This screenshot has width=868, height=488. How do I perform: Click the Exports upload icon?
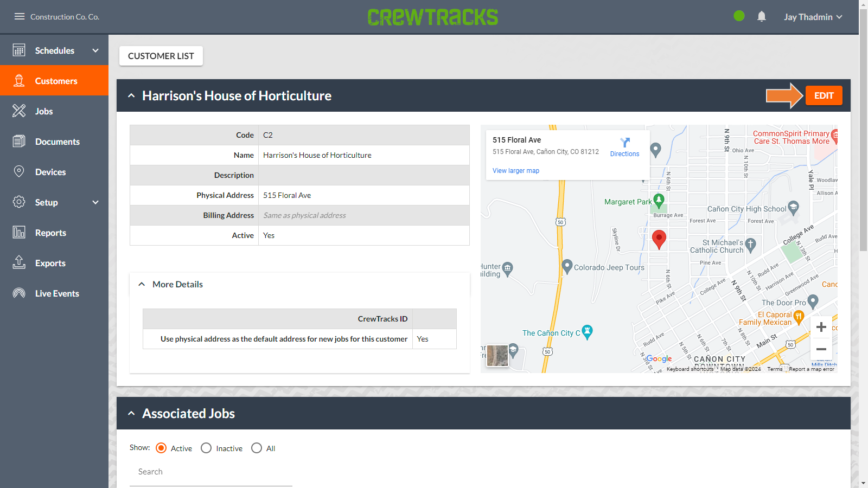tap(19, 263)
